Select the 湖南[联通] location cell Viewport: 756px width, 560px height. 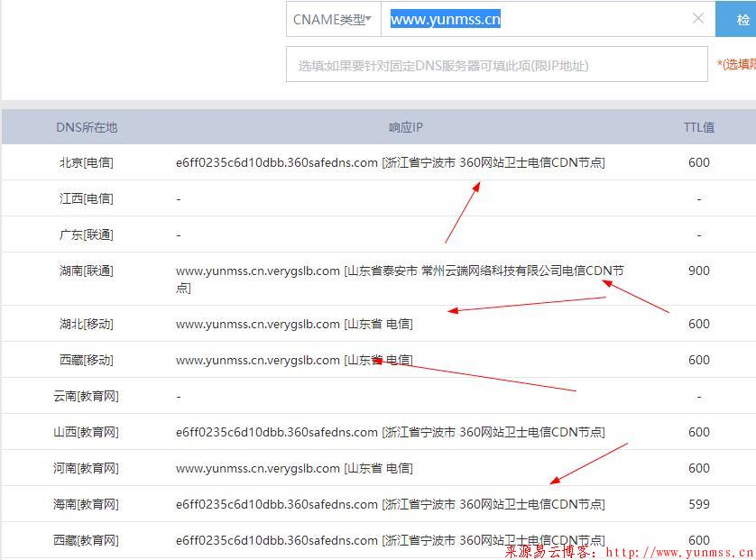coord(87,271)
